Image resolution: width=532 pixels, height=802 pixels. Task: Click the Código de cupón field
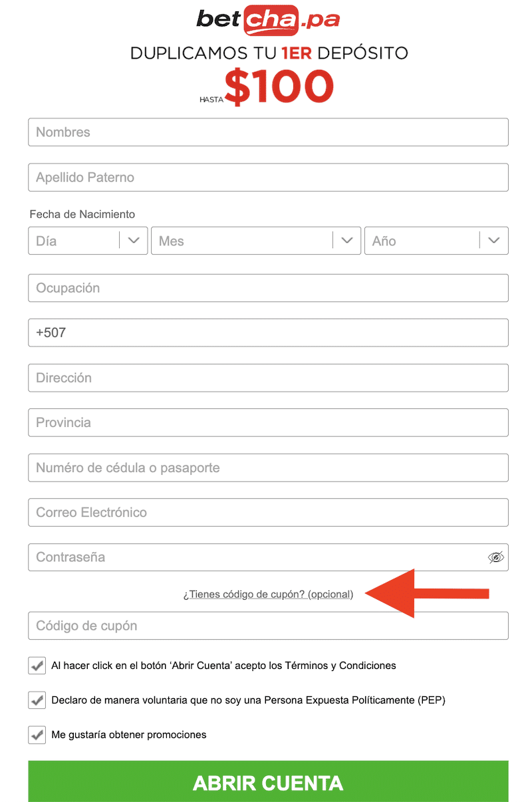coord(268,626)
